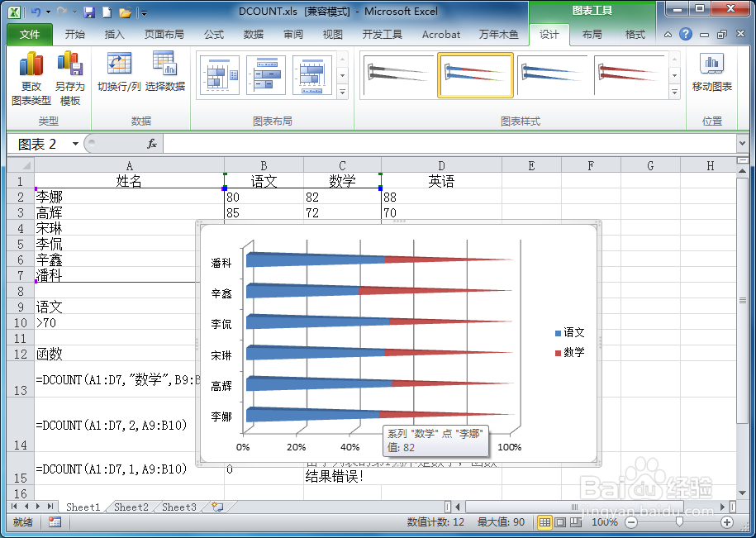Apply the first chart layout thumbnail
The image size is (756, 538).
[x=220, y=75]
